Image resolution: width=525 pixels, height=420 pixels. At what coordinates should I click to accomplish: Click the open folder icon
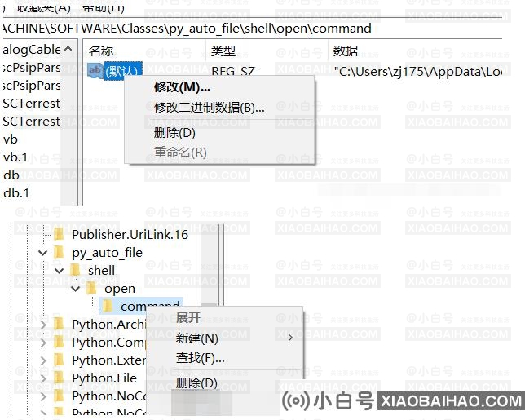pyautogui.click(x=91, y=289)
